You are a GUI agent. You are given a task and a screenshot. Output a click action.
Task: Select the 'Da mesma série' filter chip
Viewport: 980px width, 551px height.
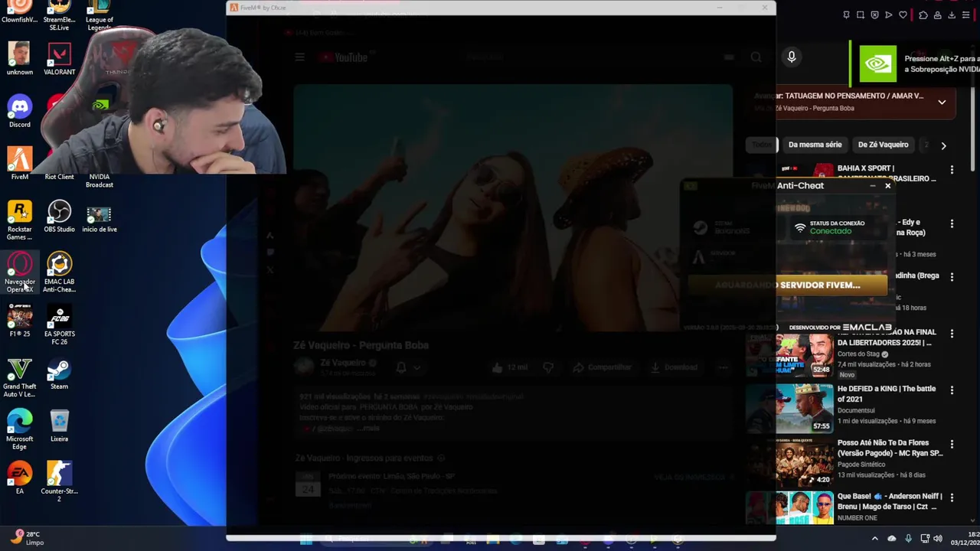pyautogui.click(x=815, y=145)
